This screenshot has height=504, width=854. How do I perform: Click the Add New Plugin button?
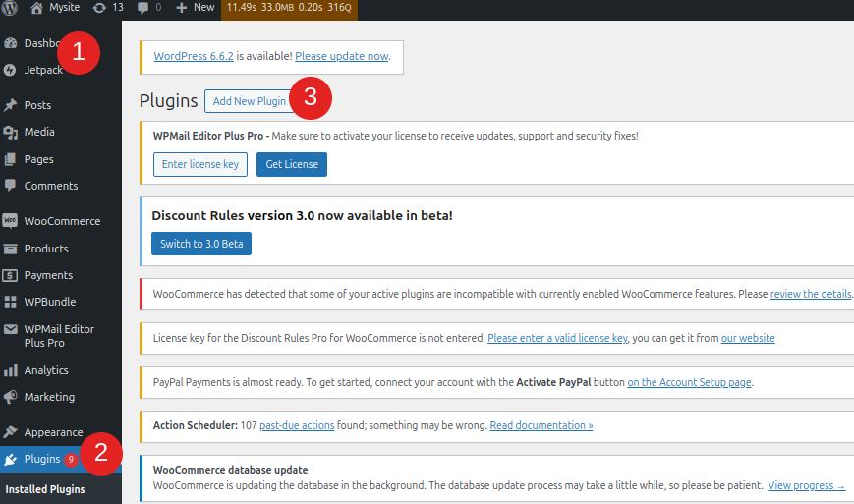click(x=249, y=101)
